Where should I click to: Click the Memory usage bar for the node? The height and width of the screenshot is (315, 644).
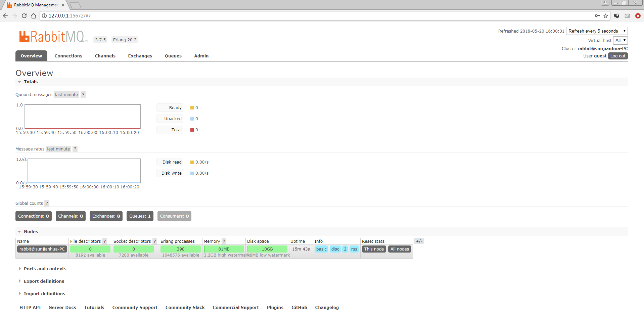224,249
